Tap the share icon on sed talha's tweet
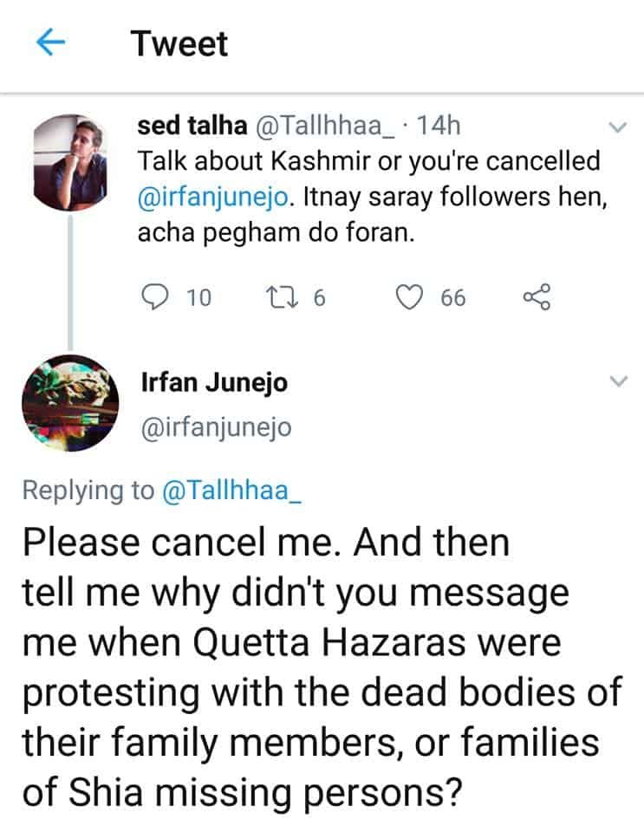This screenshot has width=644, height=832. (x=537, y=297)
